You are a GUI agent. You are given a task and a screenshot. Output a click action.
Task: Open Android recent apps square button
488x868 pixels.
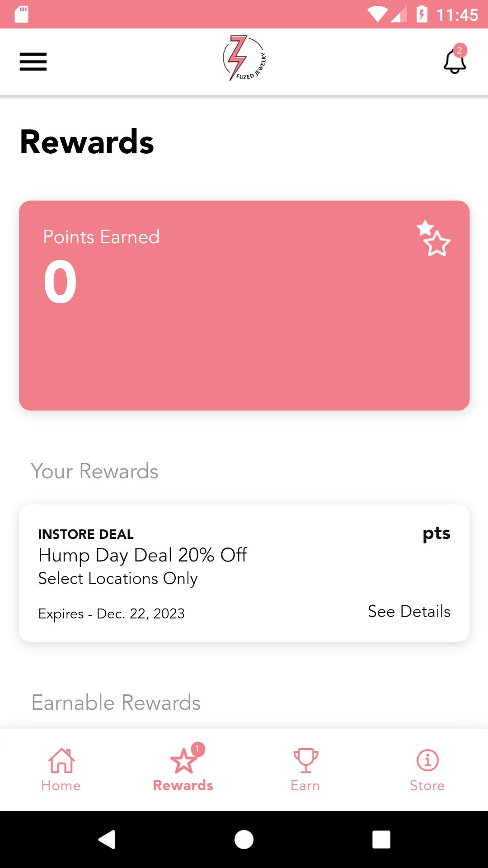click(x=381, y=840)
